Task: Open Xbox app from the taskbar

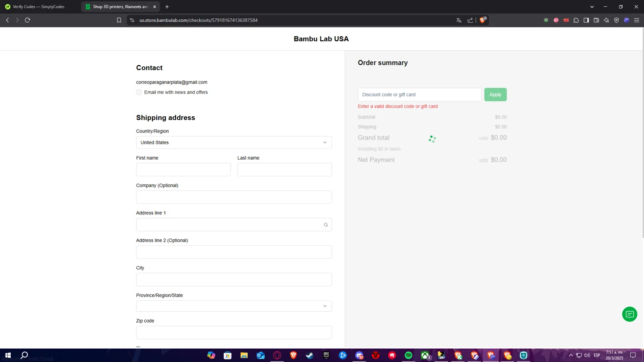Action: pos(425,355)
